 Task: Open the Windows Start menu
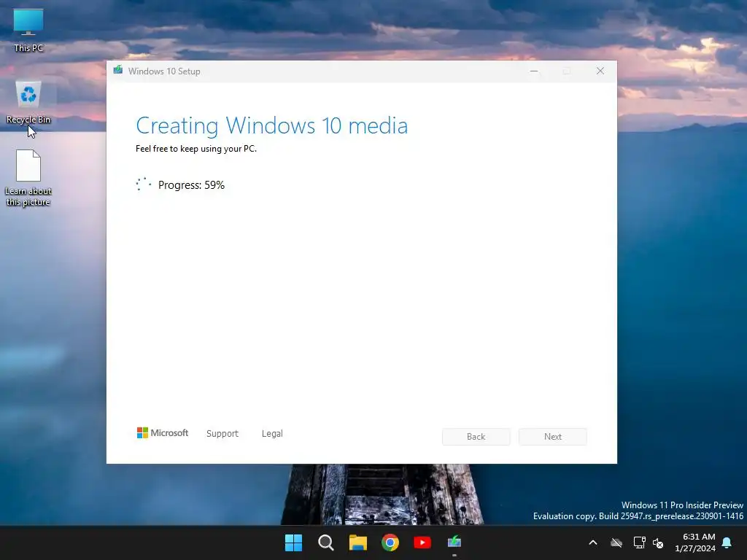point(293,542)
